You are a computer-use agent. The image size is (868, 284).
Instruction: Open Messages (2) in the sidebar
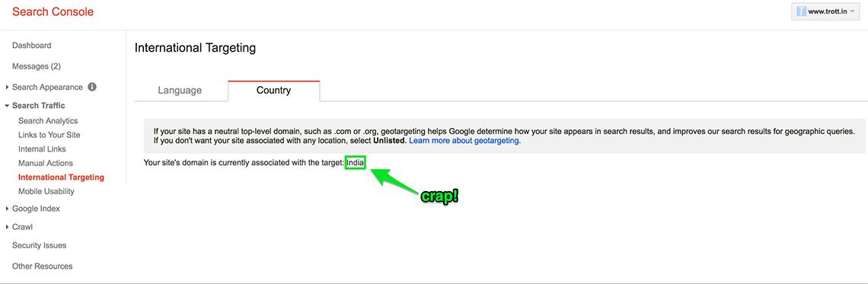[x=37, y=66]
